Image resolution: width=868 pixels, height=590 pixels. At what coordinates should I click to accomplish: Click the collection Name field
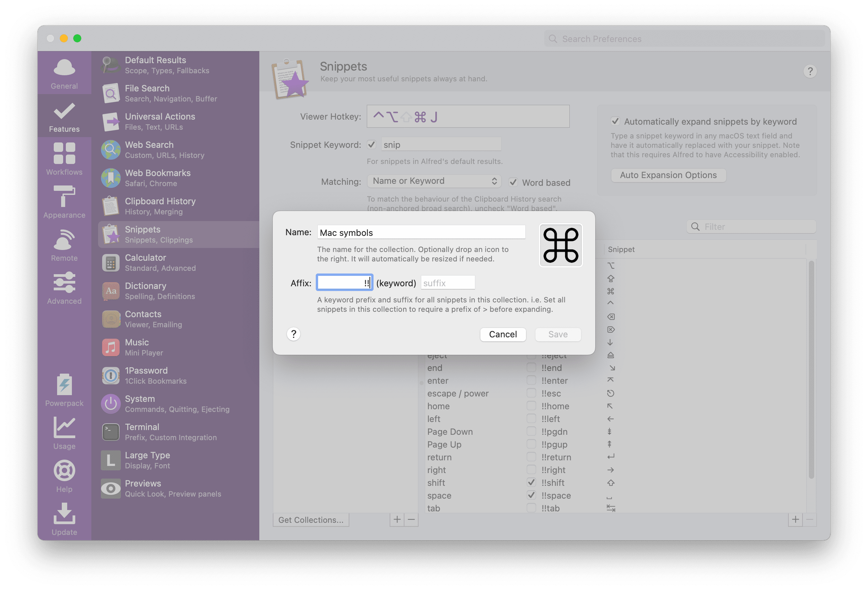[421, 233]
